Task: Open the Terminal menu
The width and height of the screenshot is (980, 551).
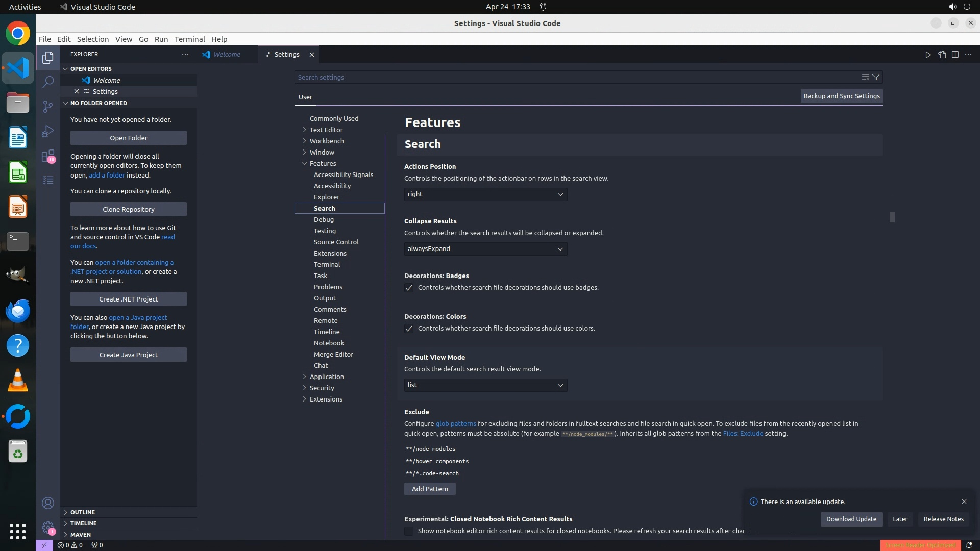Action: point(189,39)
